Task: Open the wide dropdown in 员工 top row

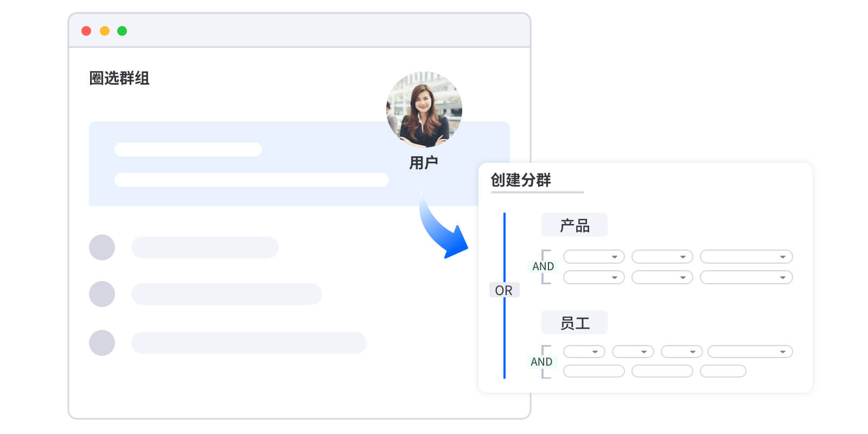Action: pos(750,352)
